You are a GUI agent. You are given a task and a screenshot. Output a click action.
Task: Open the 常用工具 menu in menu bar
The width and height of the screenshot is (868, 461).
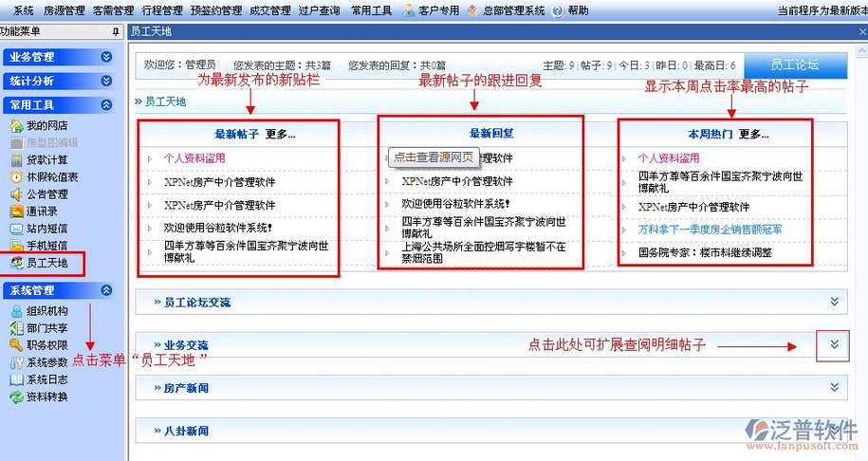pos(371,10)
